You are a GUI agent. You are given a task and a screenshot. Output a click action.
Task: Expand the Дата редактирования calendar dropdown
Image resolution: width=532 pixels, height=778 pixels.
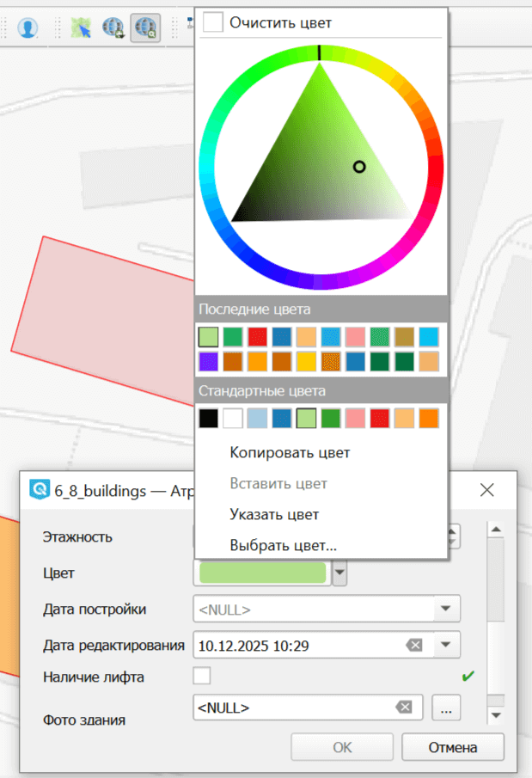pyautogui.click(x=445, y=644)
